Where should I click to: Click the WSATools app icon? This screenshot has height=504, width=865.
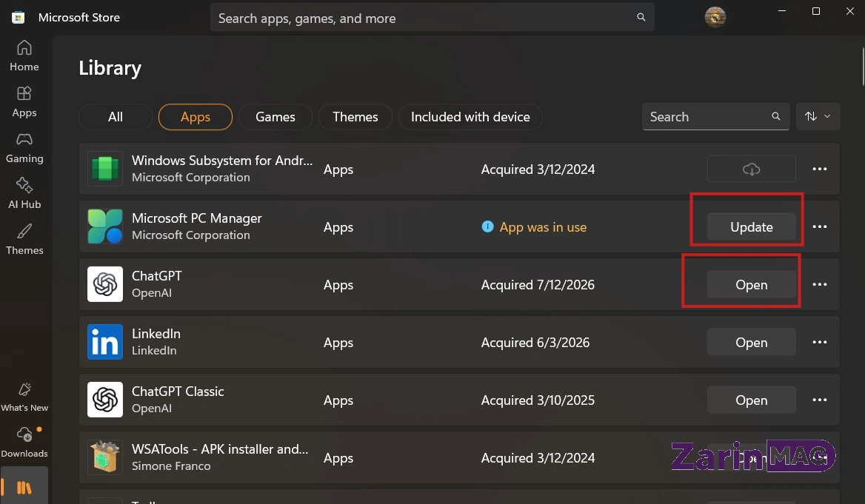pyautogui.click(x=105, y=457)
